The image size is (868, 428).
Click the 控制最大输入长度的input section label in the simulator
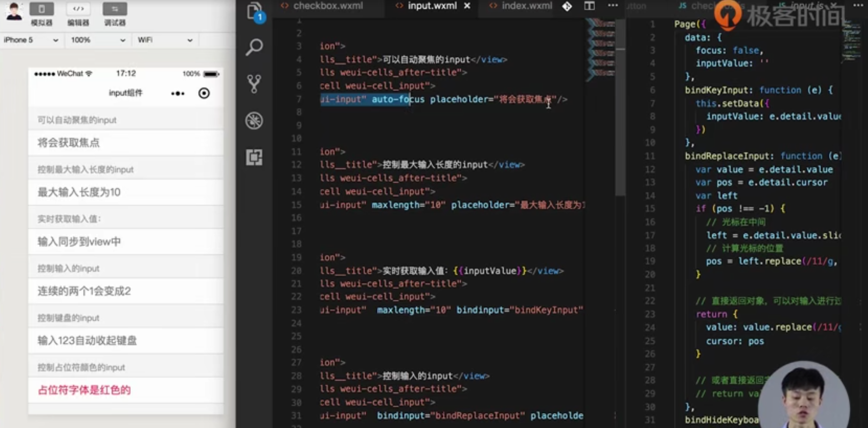(86, 170)
